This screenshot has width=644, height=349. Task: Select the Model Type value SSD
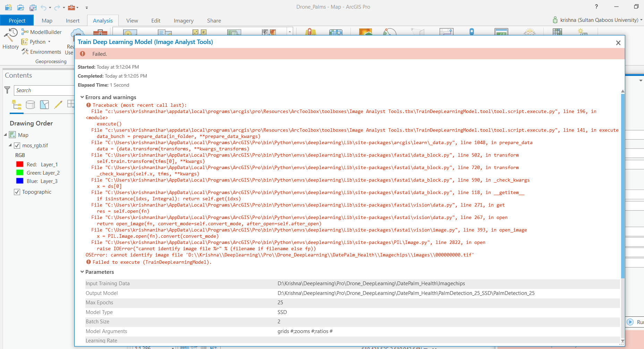(x=282, y=312)
